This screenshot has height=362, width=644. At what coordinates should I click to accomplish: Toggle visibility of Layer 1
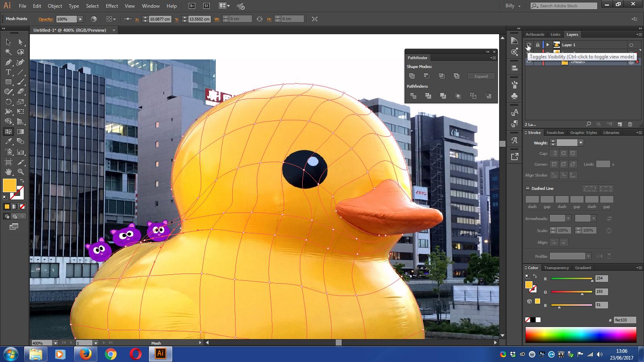(x=528, y=45)
